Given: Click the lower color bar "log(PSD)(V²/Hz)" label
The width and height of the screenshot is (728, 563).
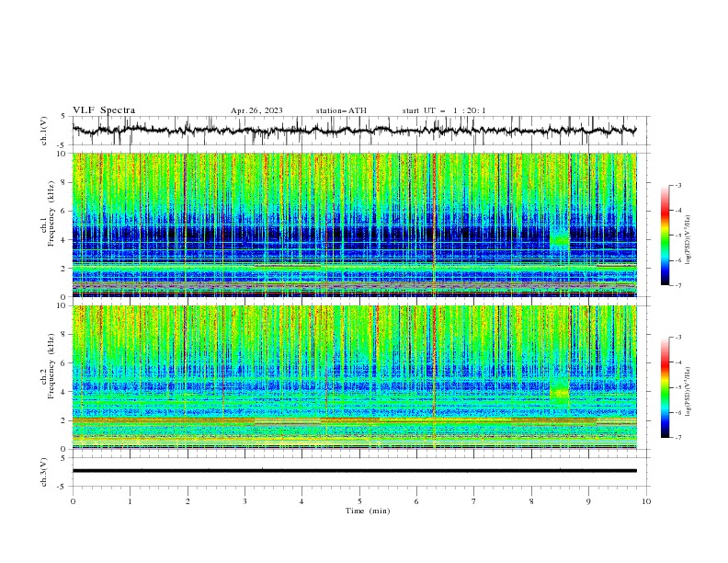Looking at the screenshot, I should point(688,391).
